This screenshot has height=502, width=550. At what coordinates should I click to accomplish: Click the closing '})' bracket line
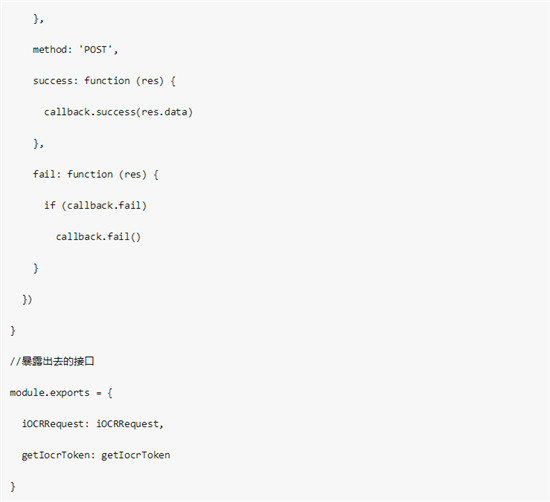[x=27, y=299]
